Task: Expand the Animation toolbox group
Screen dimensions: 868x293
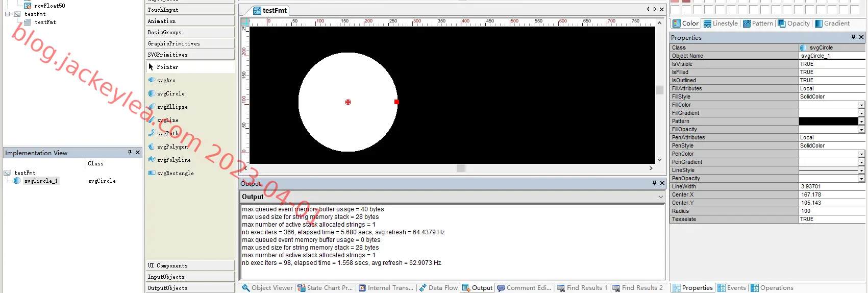Action: pos(190,21)
